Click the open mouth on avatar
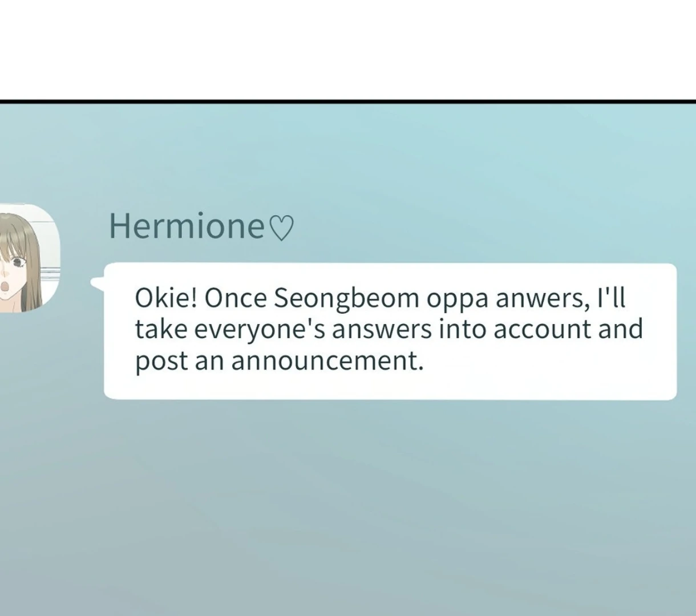This screenshot has width=696, height=616. click(x=5, y=286)
